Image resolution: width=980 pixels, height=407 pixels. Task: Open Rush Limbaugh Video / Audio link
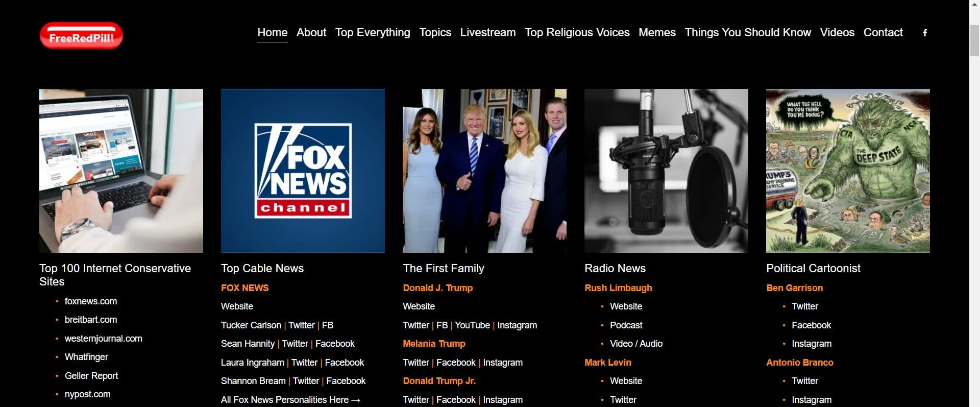point(636,344)
